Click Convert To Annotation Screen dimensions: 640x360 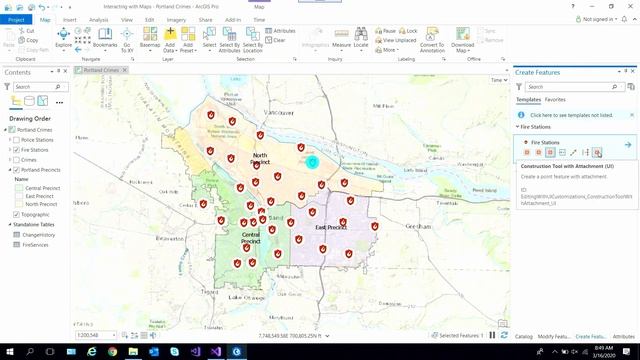click(432, 39)
